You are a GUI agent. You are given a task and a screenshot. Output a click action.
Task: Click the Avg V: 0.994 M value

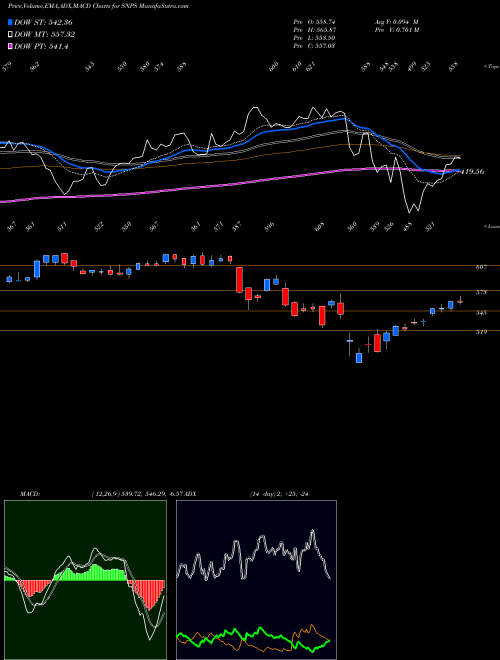tap(396, 21)
